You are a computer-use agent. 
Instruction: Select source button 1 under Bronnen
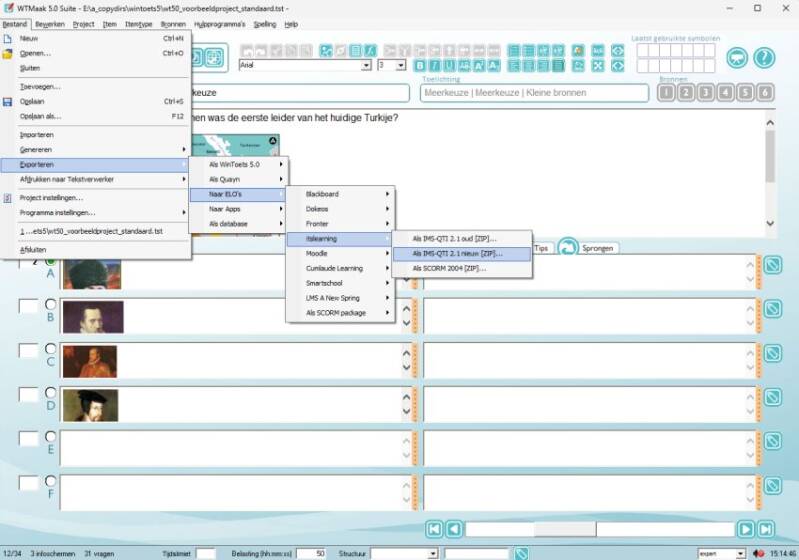click(666, 92)
